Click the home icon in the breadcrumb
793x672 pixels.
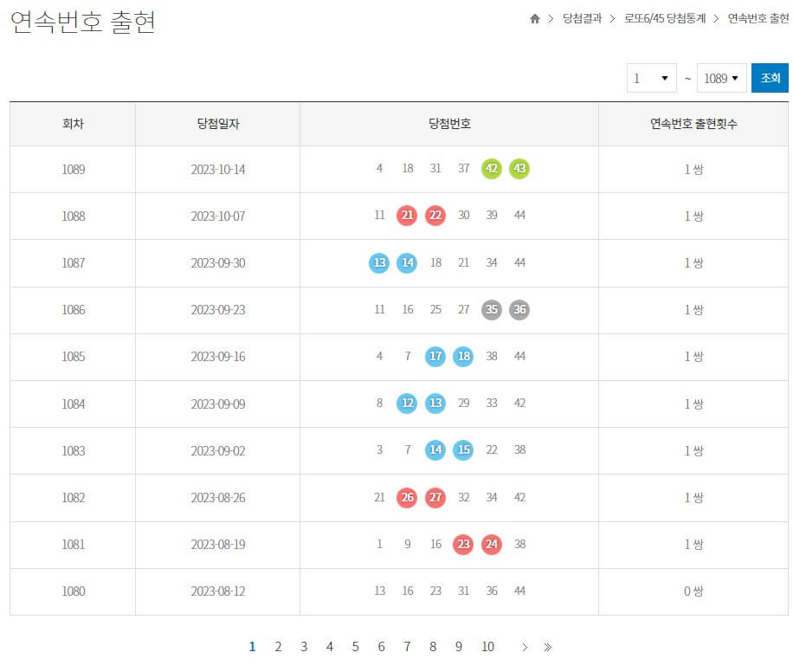[534, 18]
